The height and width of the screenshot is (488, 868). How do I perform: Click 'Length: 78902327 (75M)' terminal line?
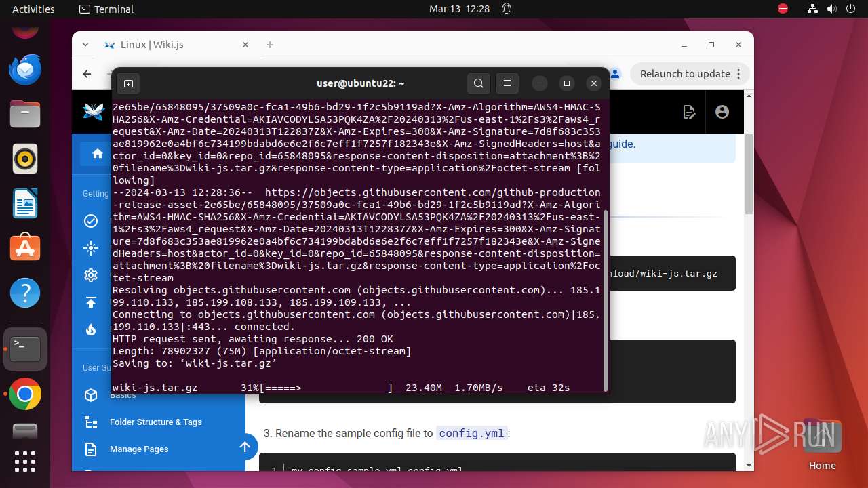[262, 351]
